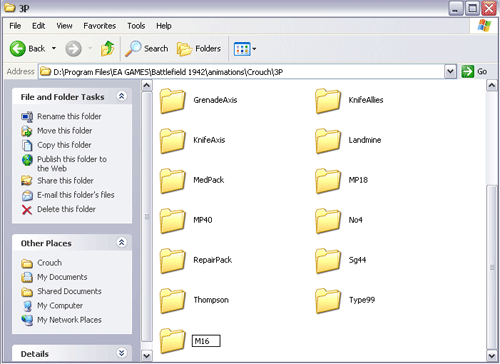Toggle the Folders pane button
Viewport: 500px width, 364px height.
[199, 49]
